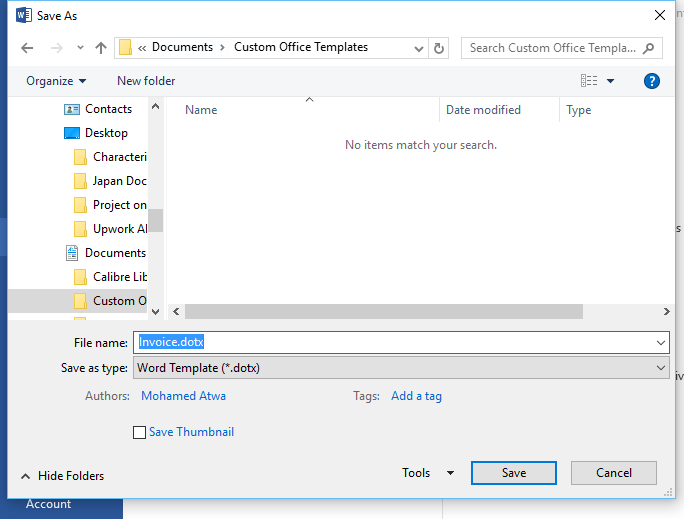Screen dimensions: 684x519
Task: Open the Save as type combo box
Action: pos(401,368)
